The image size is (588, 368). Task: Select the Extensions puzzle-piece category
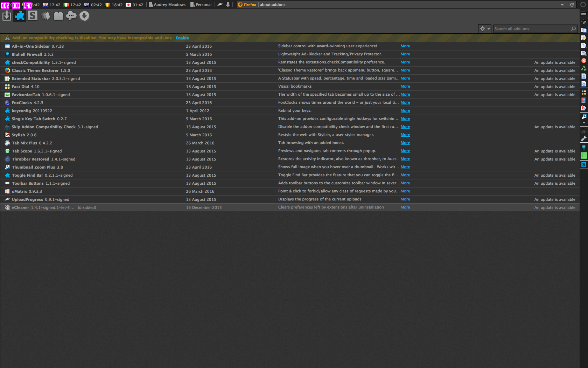click(20, 16)
